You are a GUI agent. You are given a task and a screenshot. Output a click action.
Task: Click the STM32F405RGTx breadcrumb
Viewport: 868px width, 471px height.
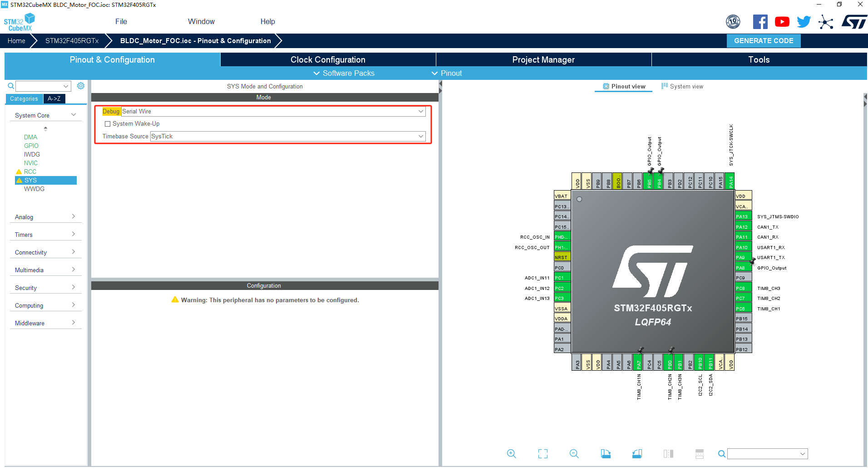(x=72, y=40)
